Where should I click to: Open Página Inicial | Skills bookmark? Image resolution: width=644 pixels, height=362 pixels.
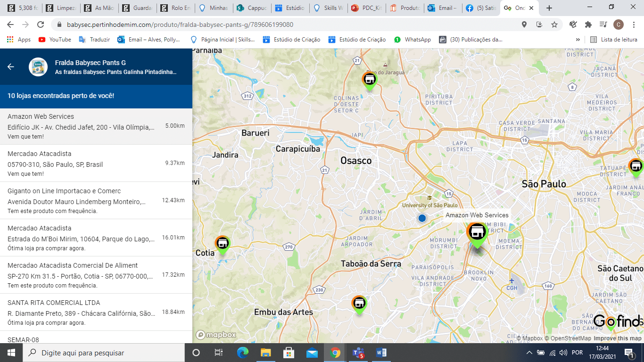(223, 40)
